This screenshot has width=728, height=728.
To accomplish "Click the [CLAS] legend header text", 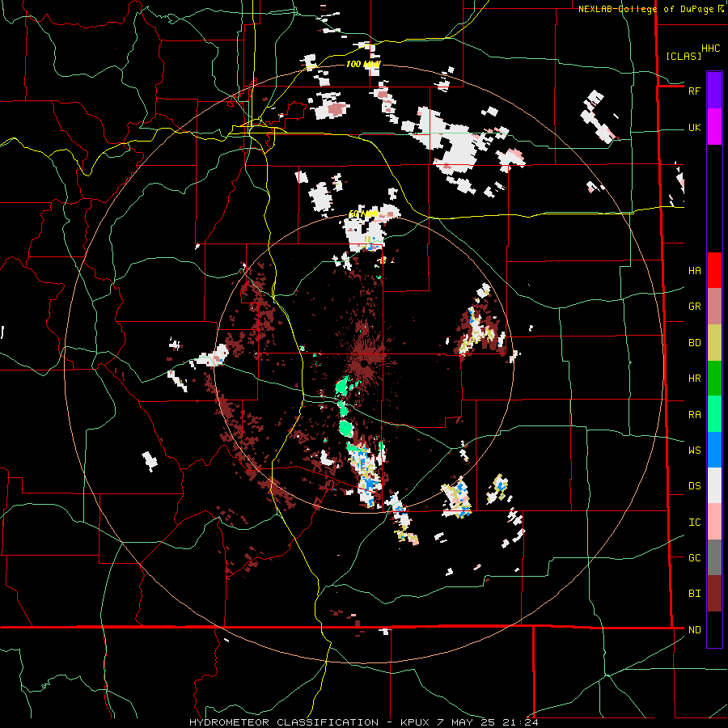I will [684, 57].
